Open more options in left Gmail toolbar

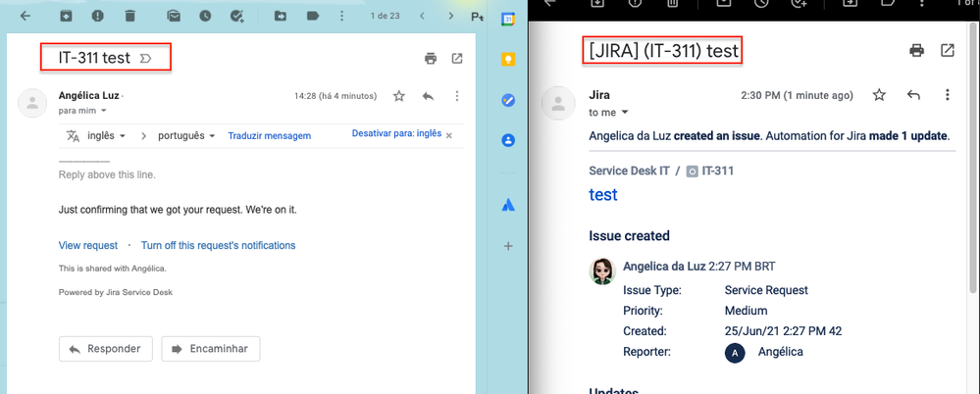tap(340, 17)
